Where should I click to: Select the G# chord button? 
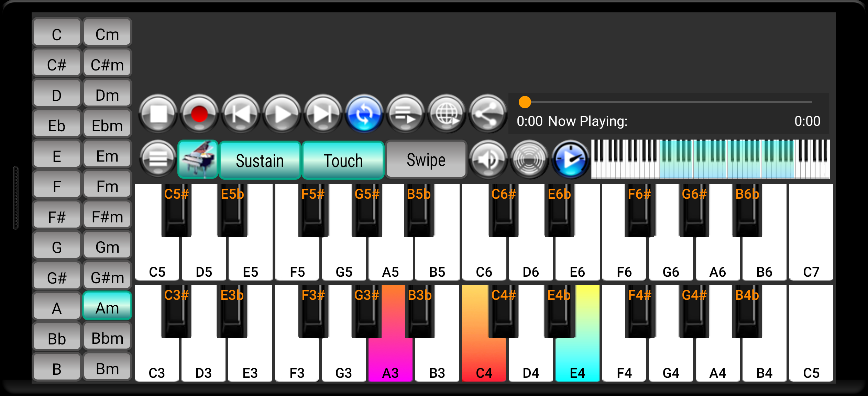point(57,276)
